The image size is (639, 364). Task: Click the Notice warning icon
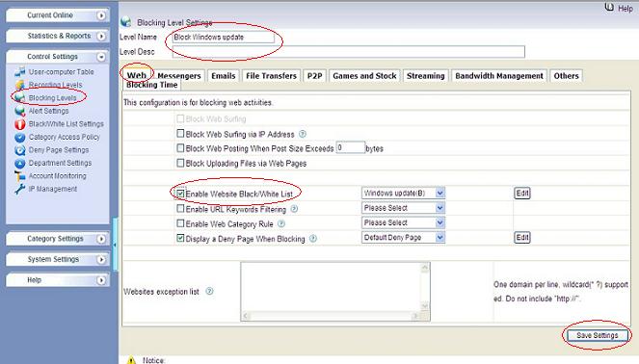131,360
